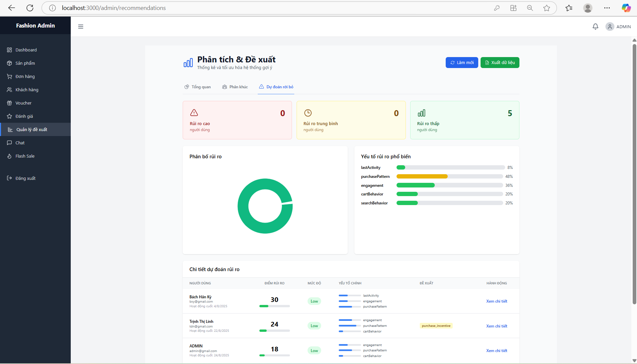
Task: Click the Chi tiết dự đoán rủi ro heading
Action: click(x=214, y=269)
